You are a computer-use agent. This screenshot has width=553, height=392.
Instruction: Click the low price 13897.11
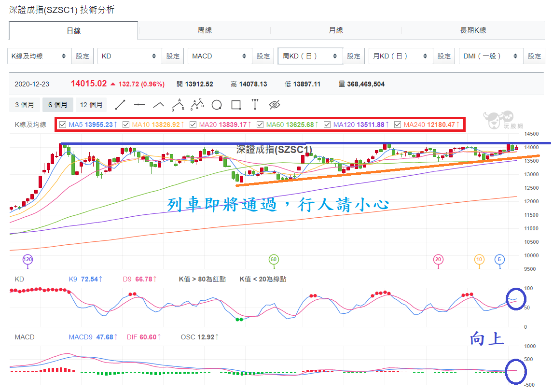coord(307,84)
